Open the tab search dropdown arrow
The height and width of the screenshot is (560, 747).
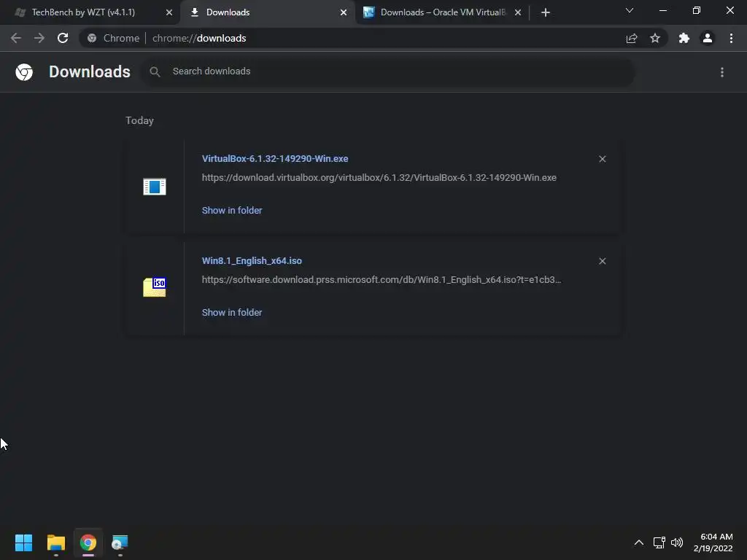(630, 10)
